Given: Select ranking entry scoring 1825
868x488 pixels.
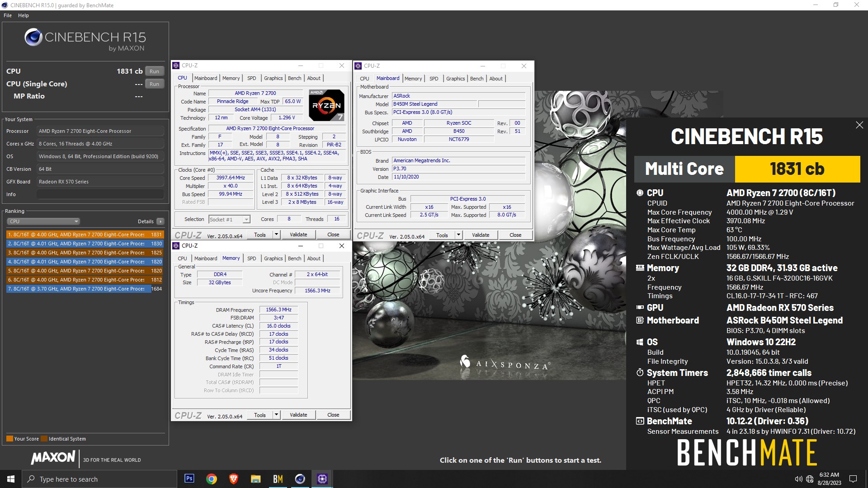Looking at the screenshot, I should click(85, 253).
